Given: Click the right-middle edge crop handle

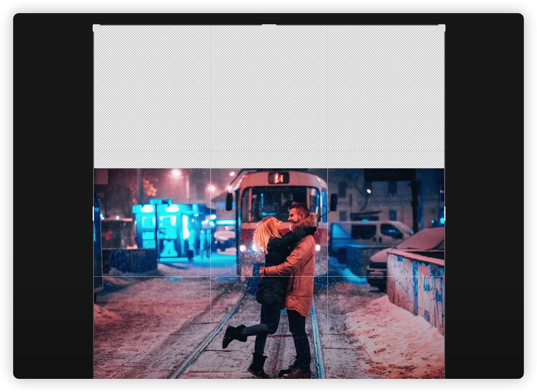Looking at the screenshot, I should 445,214.
